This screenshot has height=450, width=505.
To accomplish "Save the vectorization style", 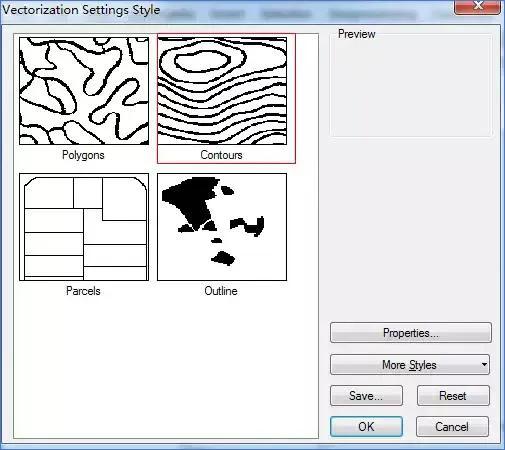I will tap(366, 396).
